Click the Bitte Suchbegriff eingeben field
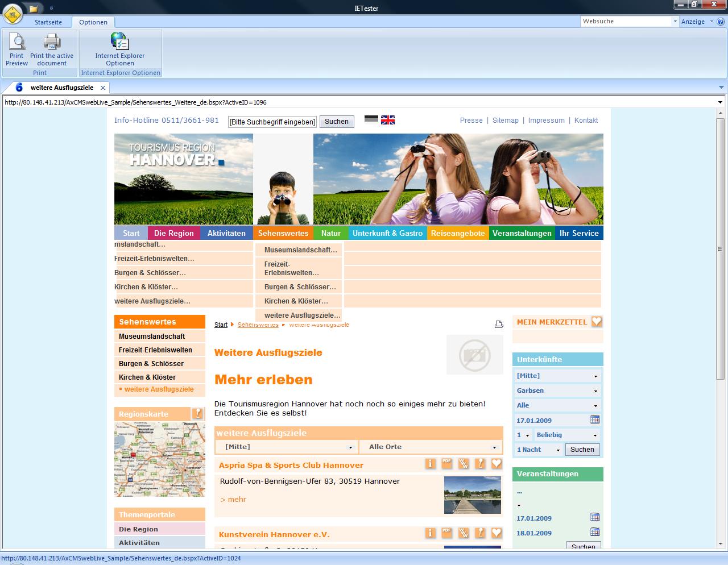This screenshot has width=728, height=565. click(272, 122)
